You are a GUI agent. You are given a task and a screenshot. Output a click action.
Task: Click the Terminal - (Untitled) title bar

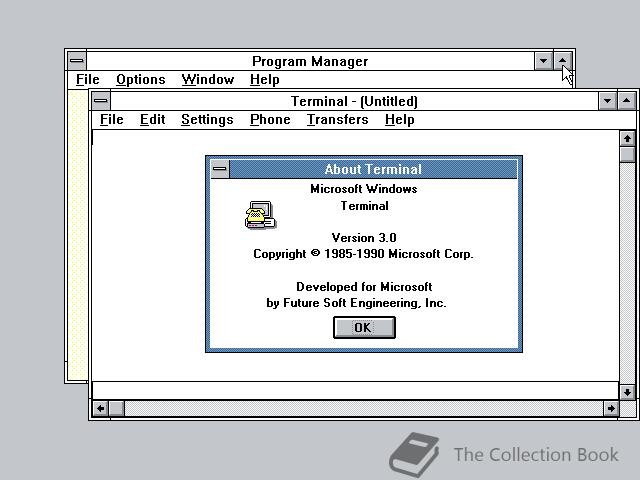point(354,101)
